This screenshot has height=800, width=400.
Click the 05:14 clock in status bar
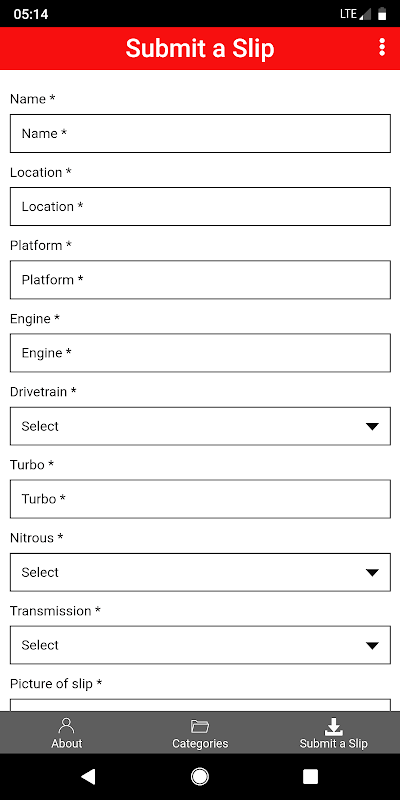[31, 14]
